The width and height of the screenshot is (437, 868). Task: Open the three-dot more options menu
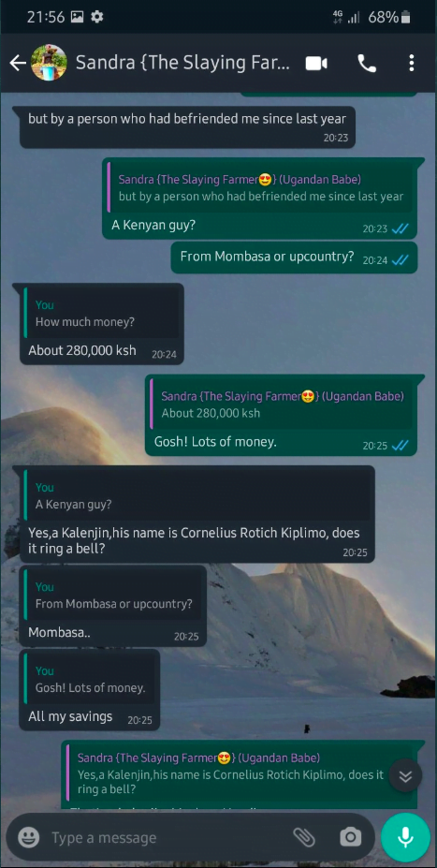[411, 63]
